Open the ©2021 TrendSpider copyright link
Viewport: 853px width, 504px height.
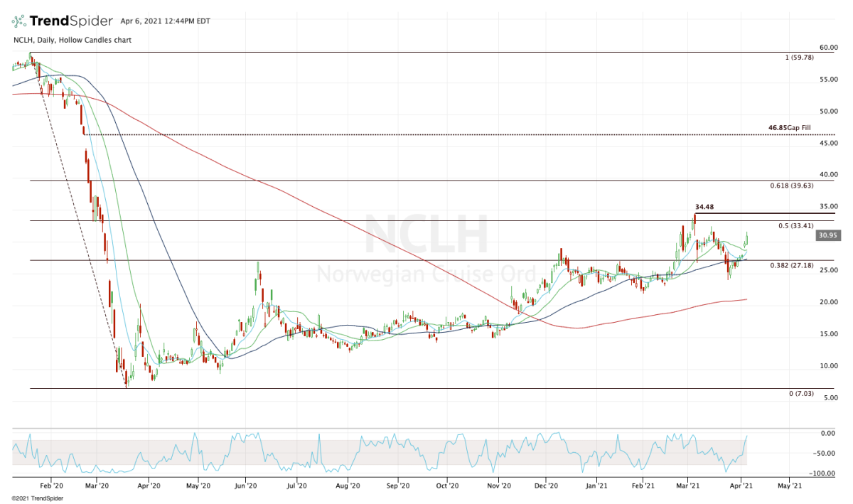34,498
